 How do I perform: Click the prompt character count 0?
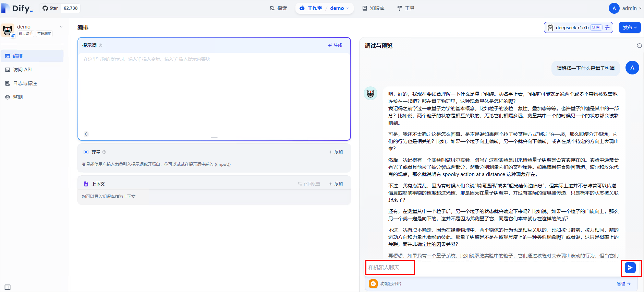pos(86,134)
